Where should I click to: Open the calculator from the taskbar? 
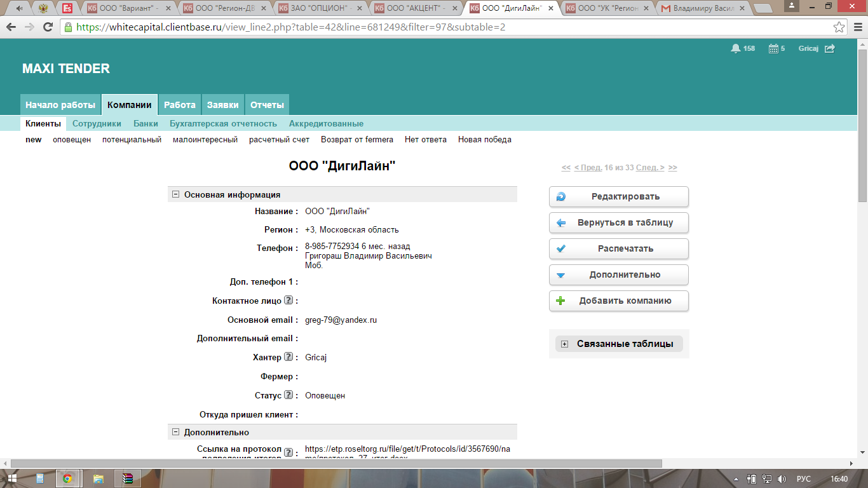pyautogui.click(x=40, y=478)
